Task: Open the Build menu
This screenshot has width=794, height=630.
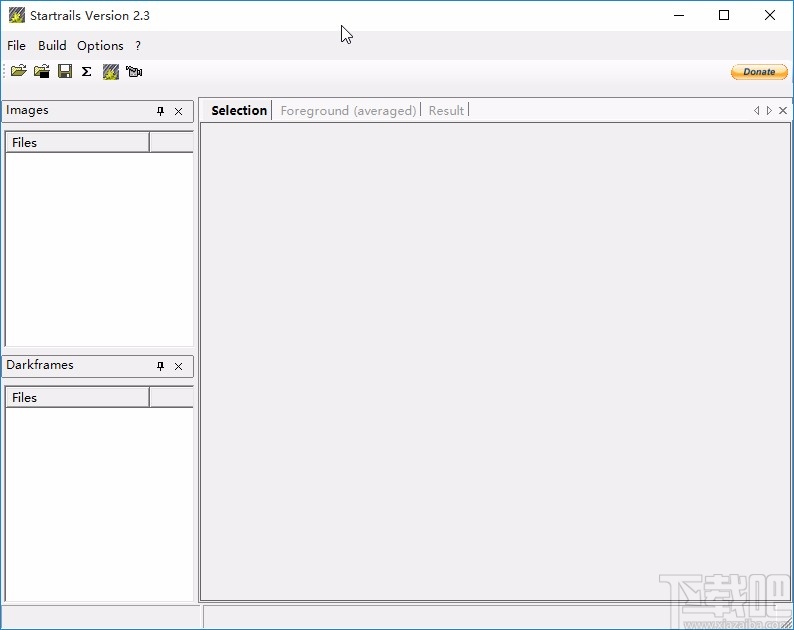Action: (52, 46)
